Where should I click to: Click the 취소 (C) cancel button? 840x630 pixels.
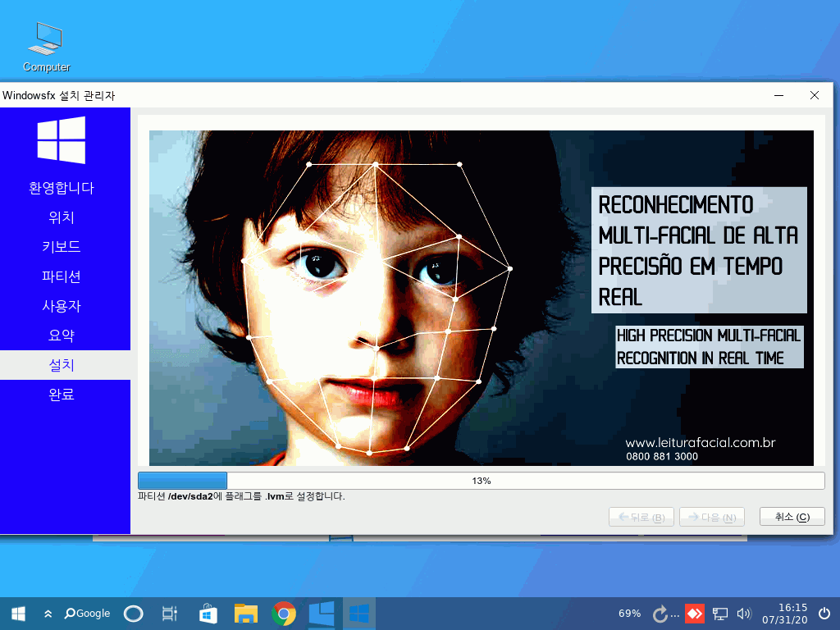click(x=792, y=517)
